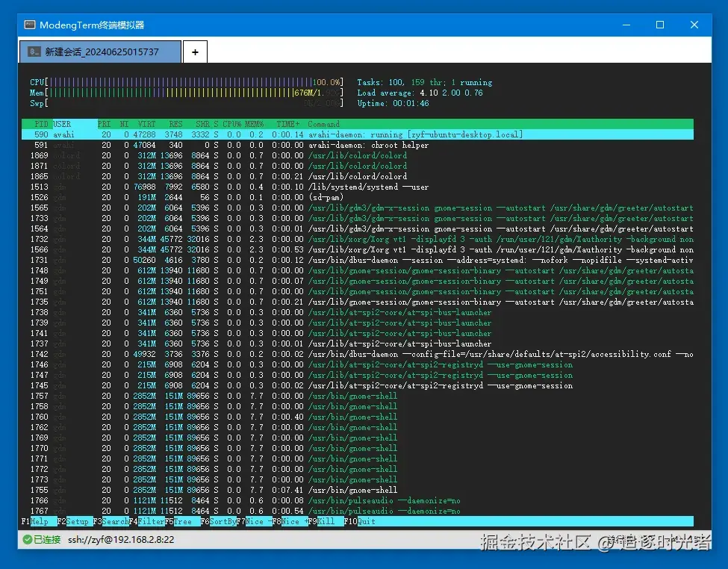Click the Load average values line

tap(420, 93)
